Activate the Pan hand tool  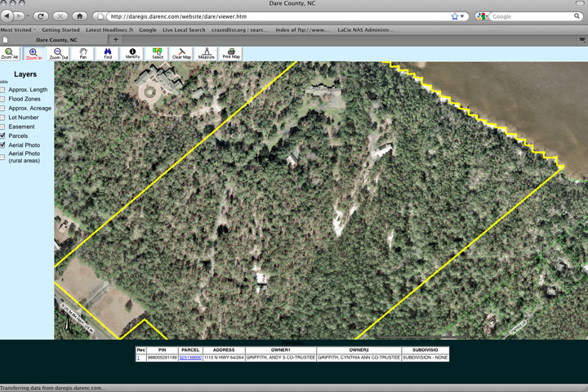point(83,54)
